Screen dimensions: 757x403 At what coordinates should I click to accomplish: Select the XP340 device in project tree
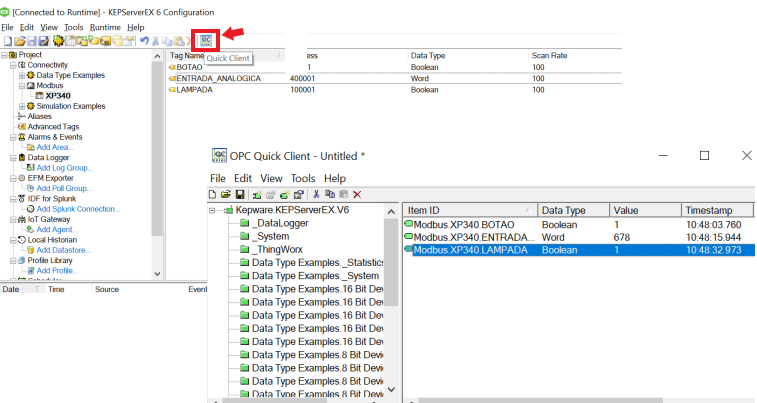coord(57,96)
